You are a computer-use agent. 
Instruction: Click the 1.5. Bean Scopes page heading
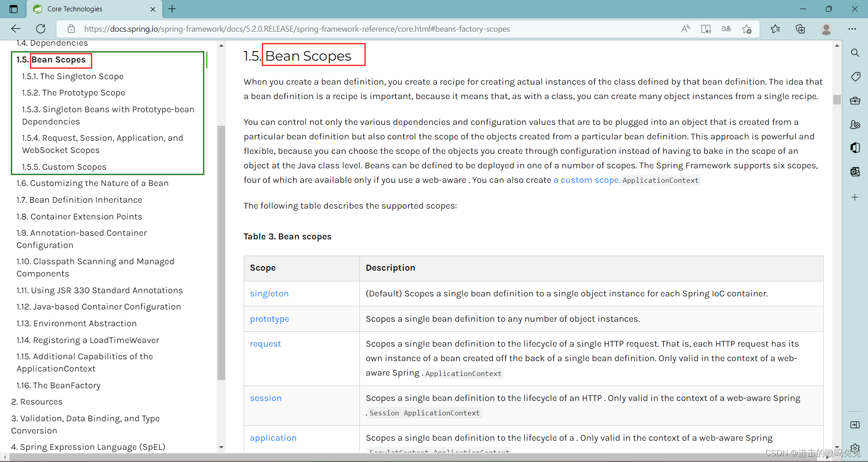coord(297,56)
